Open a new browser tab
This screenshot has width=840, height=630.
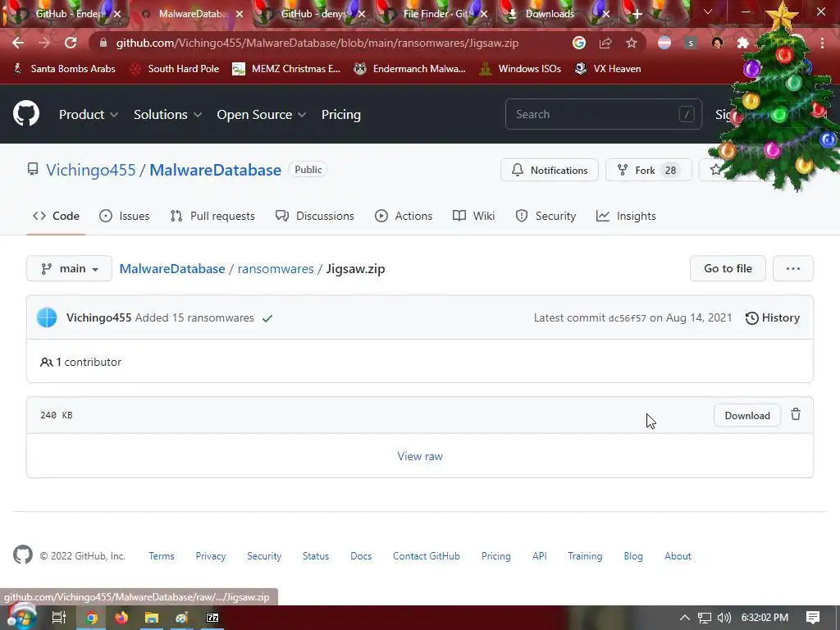637,14
